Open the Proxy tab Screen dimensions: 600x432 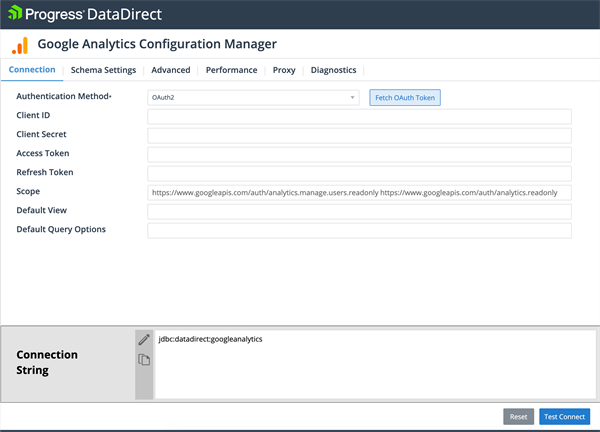[284, 70]
